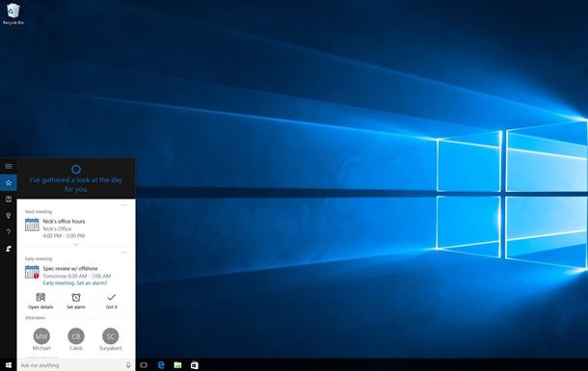This screenshot has height=371, width=588.
Task: Select the Cortana Home icon
Action: coord(9,182)
